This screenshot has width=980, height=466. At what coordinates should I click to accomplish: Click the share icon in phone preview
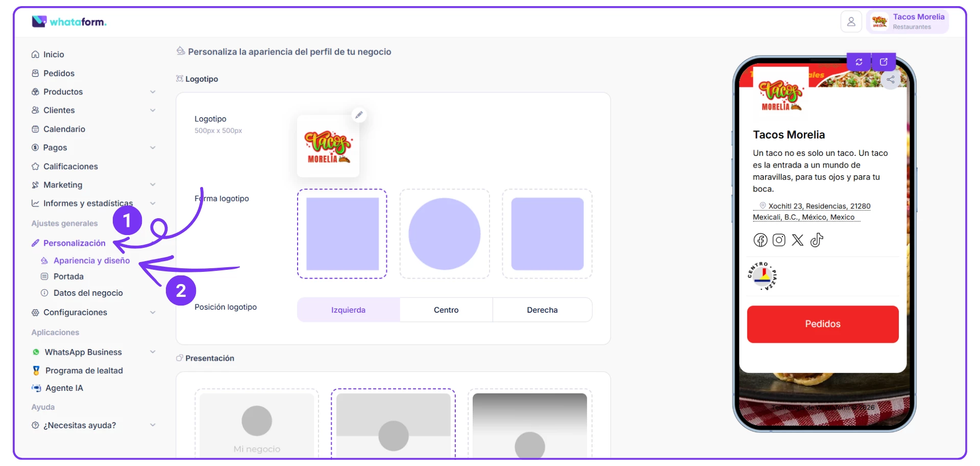pos(891,80)
